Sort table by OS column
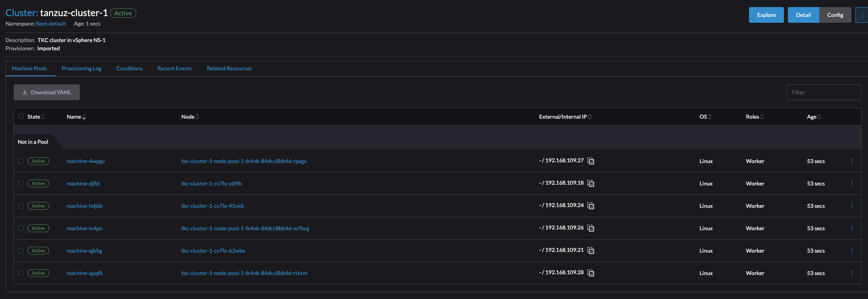The width and height of the screenshot is (868, 299). 705,117
